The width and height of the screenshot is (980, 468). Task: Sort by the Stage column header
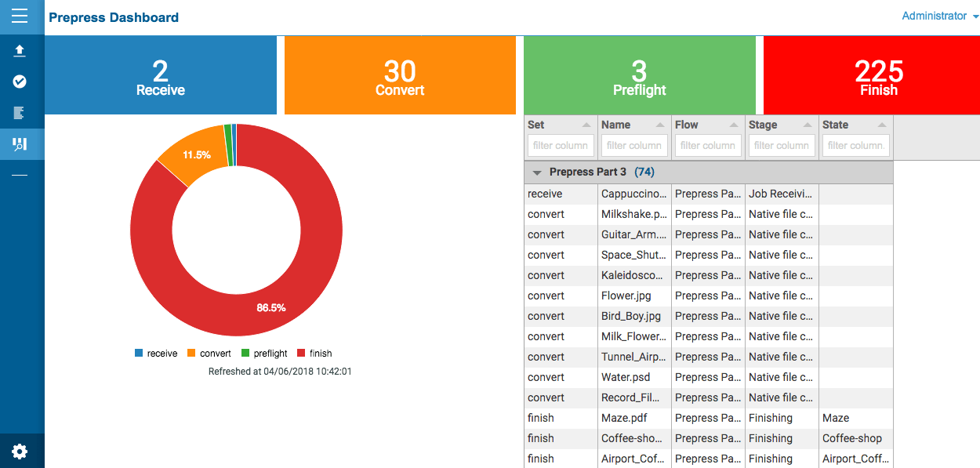click(x=782, y=125)
